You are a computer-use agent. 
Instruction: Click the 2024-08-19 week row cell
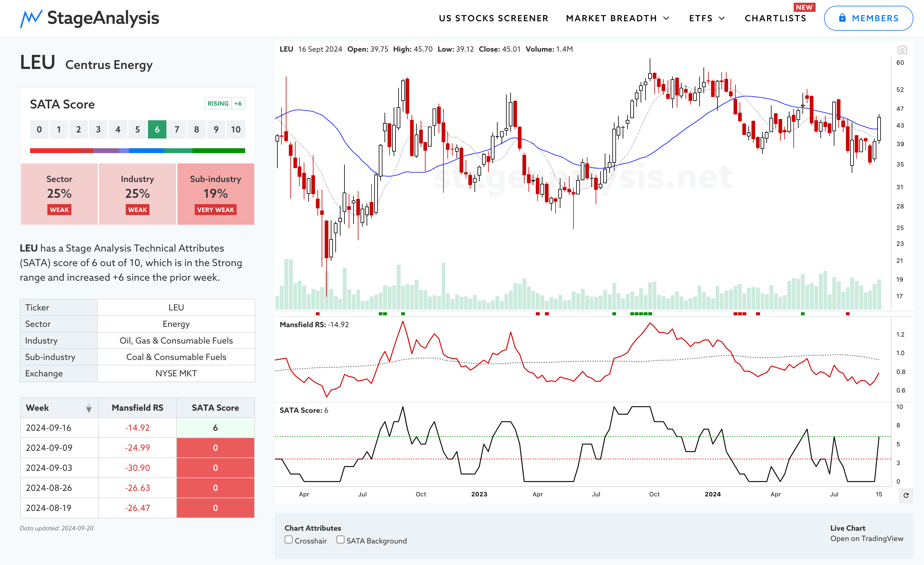pos(60,508)
